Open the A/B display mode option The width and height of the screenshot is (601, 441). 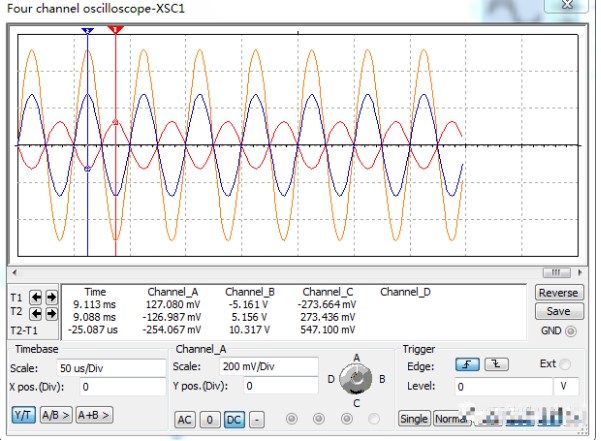(54, 414)
